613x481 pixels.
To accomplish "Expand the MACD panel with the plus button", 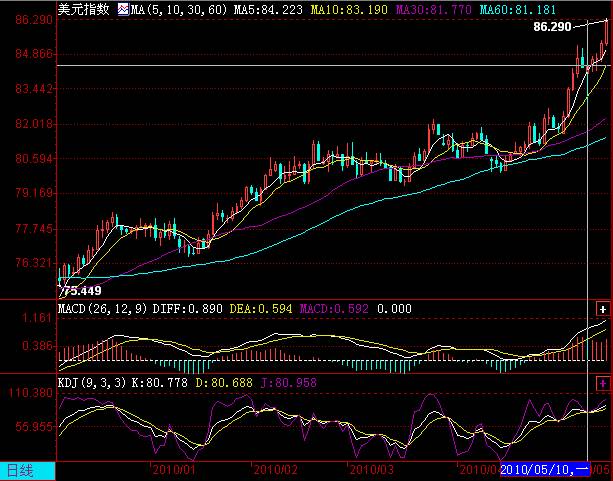I will pyautogui.click(x=602, y=309).
